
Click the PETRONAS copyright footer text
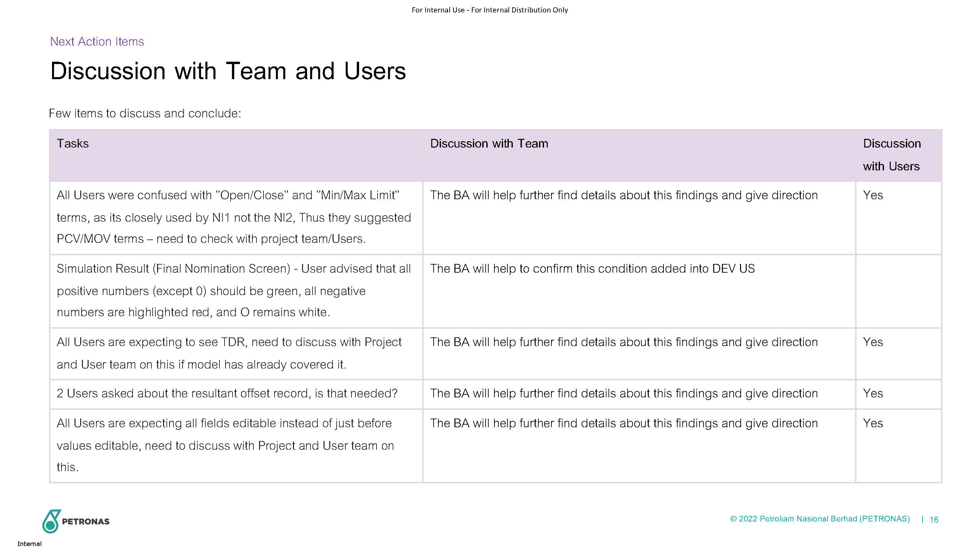(x=820, y=519)
